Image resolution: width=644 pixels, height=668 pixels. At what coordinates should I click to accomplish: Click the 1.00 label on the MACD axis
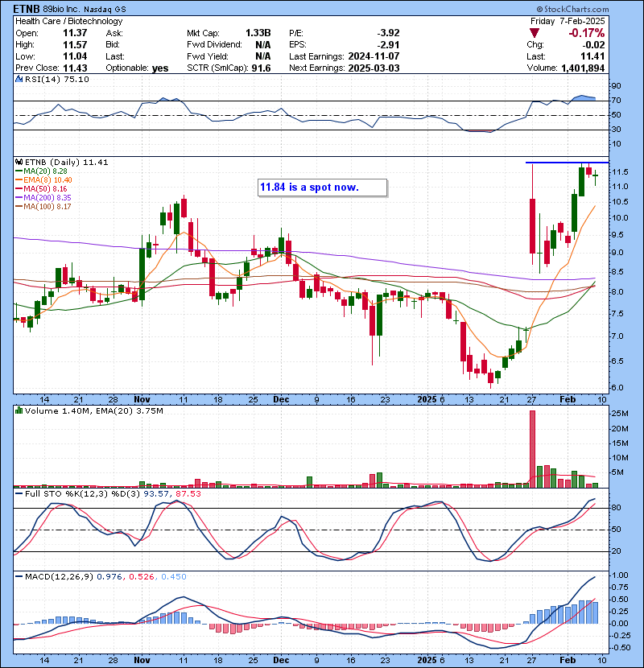[x=620, y=575]
